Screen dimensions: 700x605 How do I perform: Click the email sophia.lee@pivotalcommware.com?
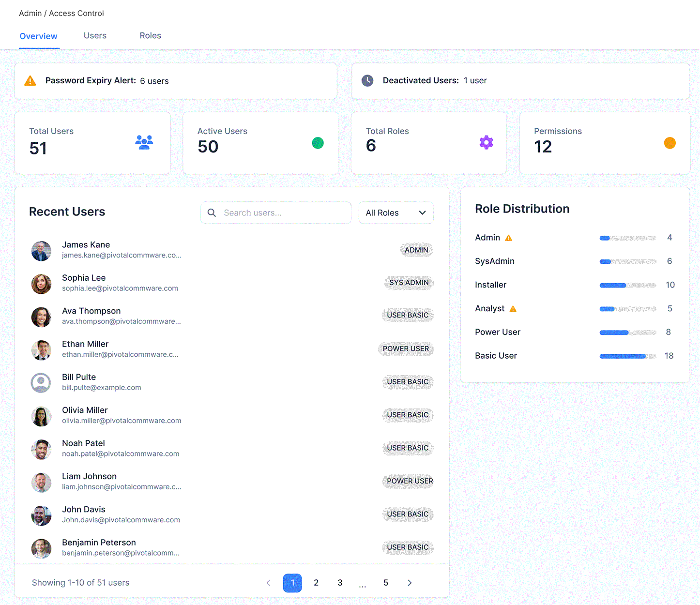pos(120,288)
